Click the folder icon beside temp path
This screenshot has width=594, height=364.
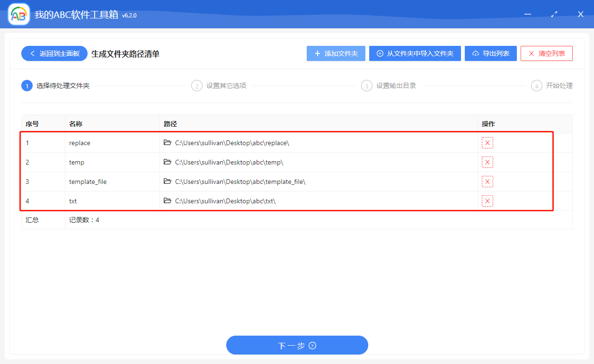coord(168,162)
